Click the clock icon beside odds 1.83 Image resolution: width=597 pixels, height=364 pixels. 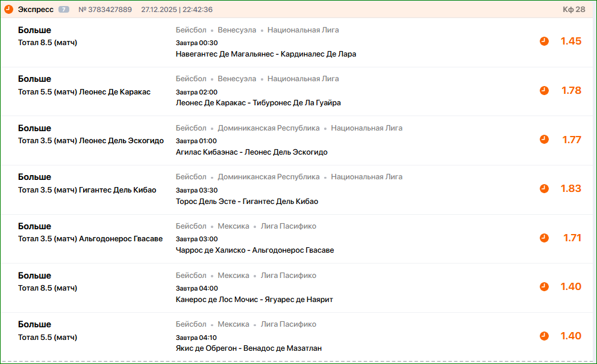tap(544, 188)
